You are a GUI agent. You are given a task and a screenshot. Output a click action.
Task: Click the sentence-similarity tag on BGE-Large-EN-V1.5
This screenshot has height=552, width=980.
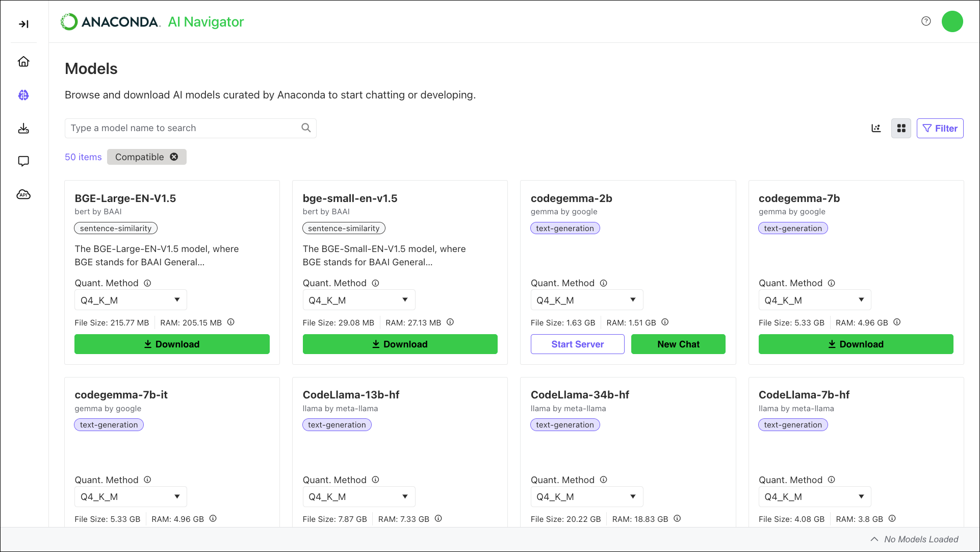pos(116,228)
